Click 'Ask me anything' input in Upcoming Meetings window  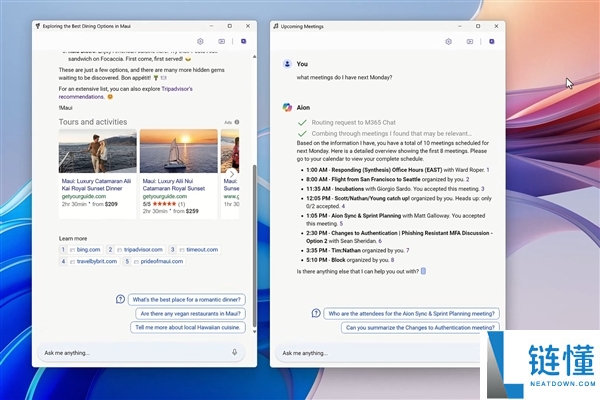[x=378, y=353]
